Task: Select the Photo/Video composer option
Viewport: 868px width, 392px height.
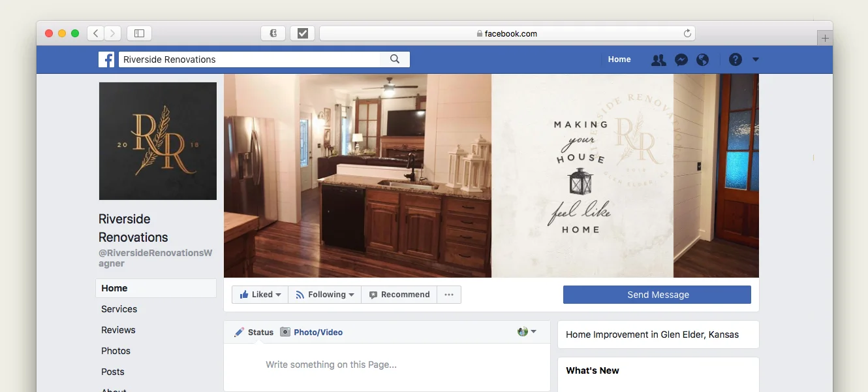Action: click(311, 332)
